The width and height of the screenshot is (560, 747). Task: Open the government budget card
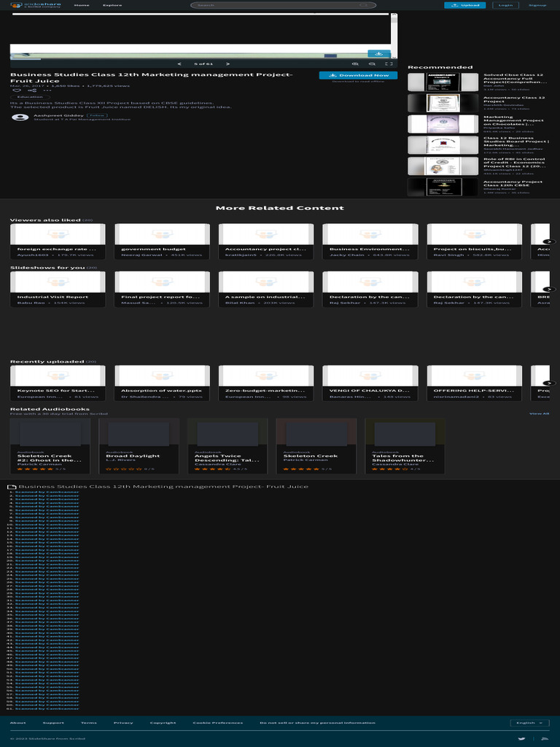(x=162, y=241)
